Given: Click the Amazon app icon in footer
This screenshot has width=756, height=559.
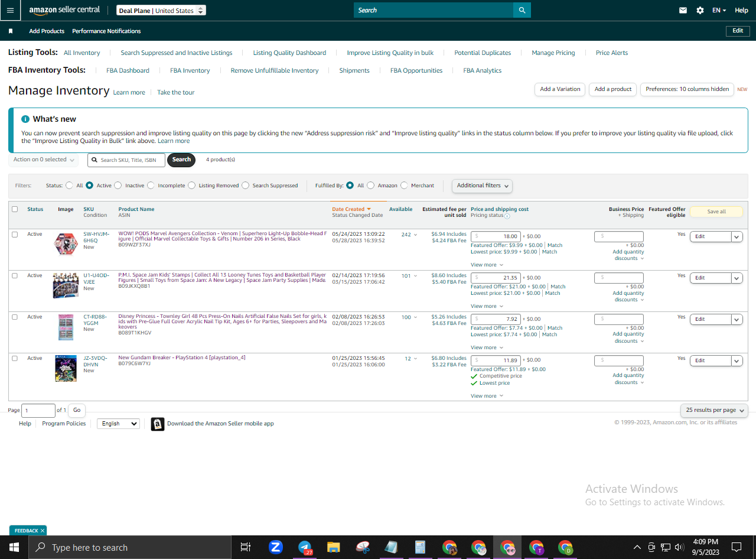Looking at the screenshot, I should click(158, 424).
